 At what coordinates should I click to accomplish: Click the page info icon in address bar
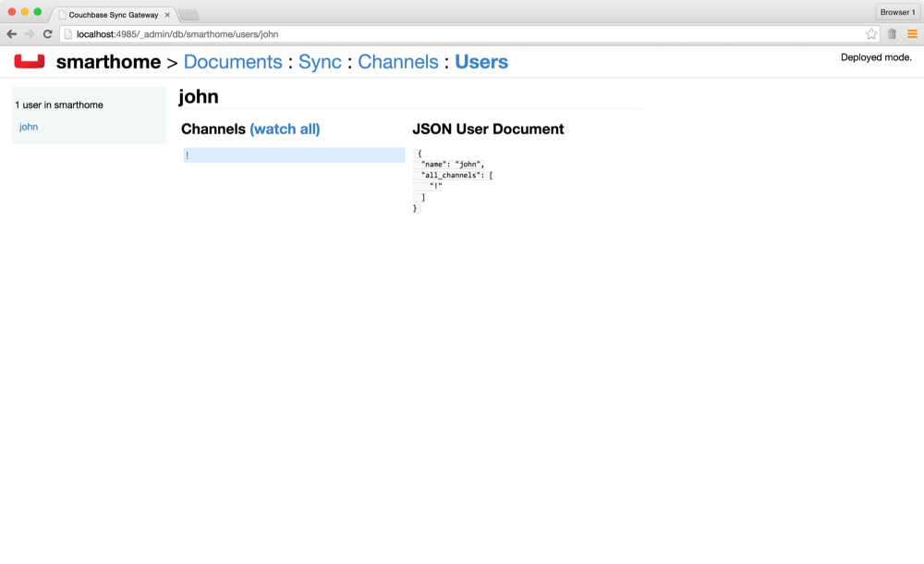pos(68,34)
